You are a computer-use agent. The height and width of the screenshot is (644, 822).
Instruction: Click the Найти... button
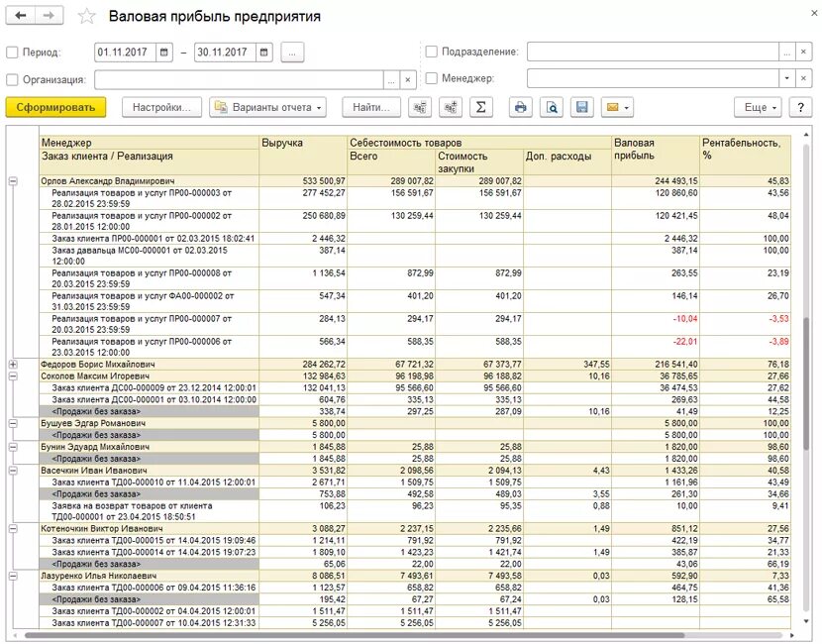point(371,107)
